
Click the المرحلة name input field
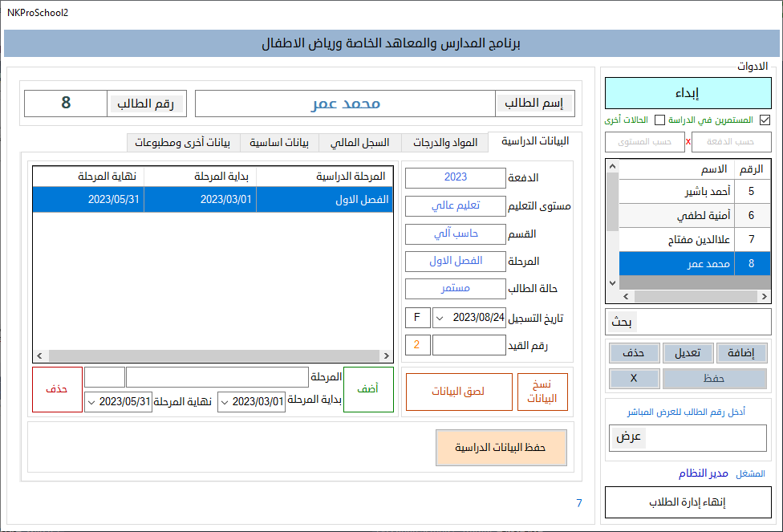coord(217,377)
